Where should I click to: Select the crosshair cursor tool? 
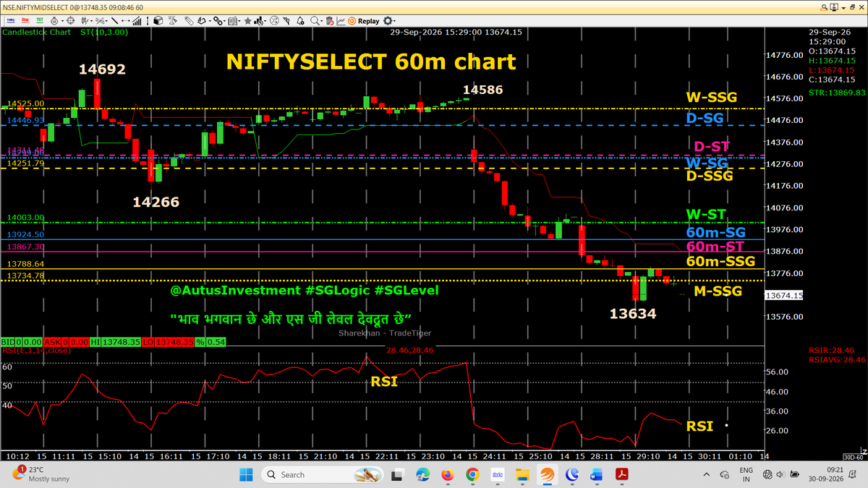coord(70,21)
